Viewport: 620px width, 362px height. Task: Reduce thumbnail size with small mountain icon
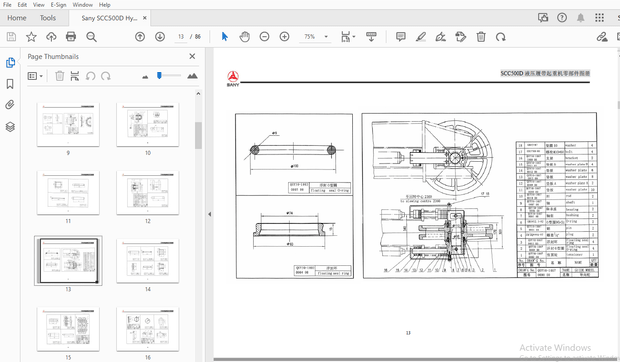145,77
